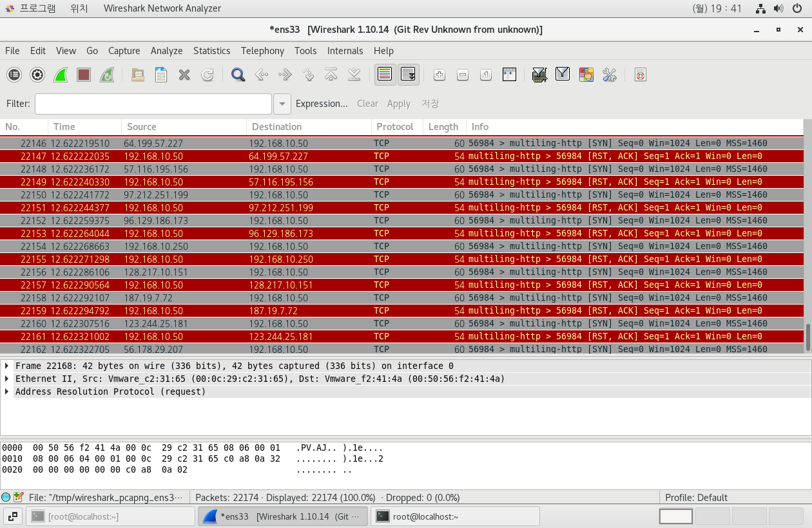Viewport: 812px width, 528px height.
Task: Close this capture file X icon
Action: coord(184,75)
